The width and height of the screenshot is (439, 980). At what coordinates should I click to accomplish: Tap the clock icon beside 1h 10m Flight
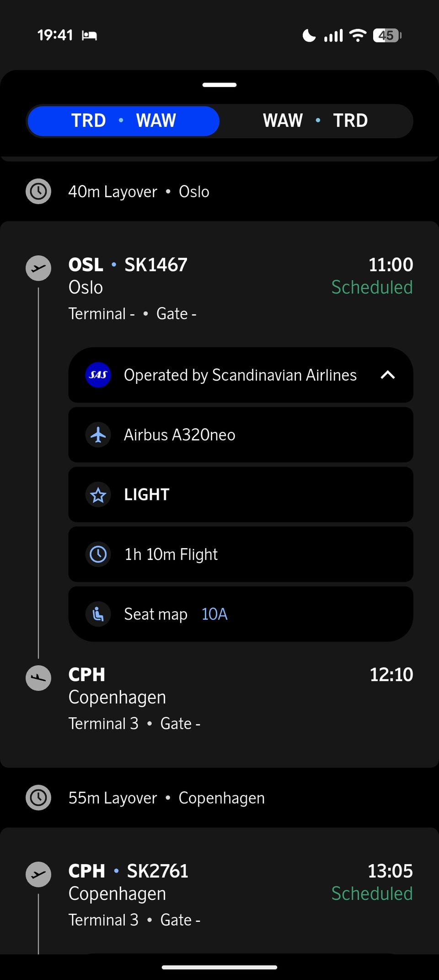[x=98, y=555]
